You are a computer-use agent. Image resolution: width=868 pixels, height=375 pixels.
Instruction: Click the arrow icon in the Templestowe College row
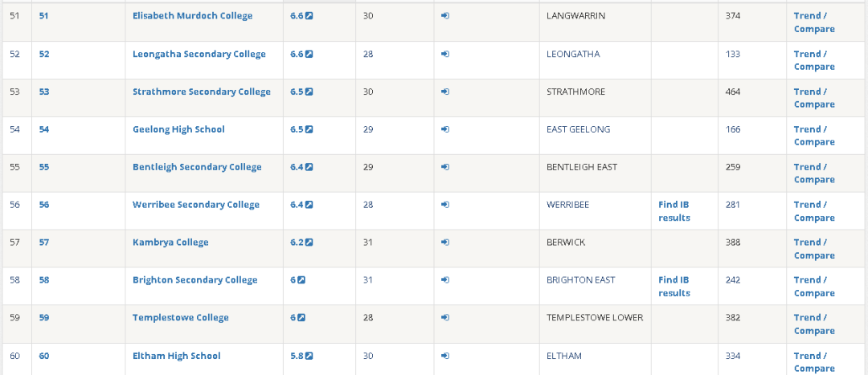tap(445, 318)
